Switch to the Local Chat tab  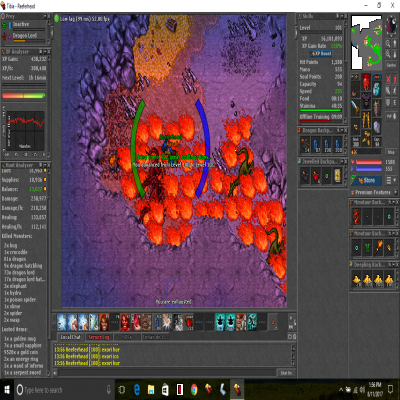pos(70,337)
